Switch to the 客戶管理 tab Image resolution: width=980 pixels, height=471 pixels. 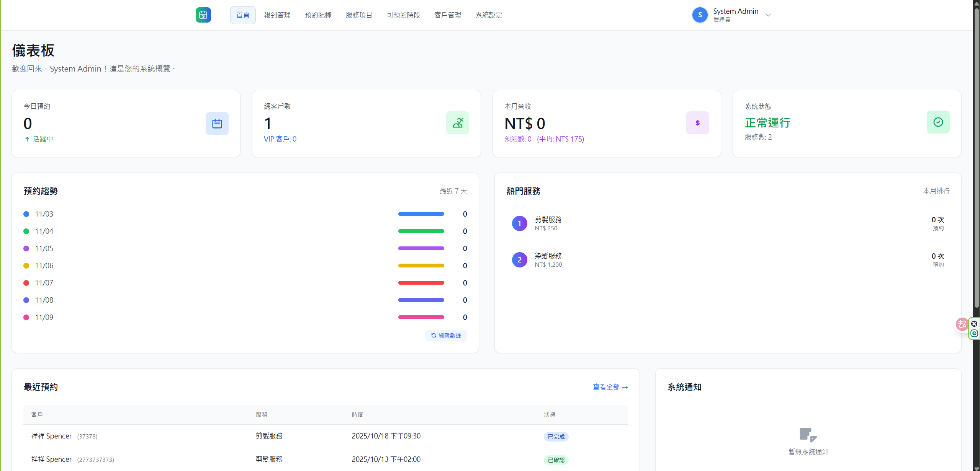click(x=447, y=15)
